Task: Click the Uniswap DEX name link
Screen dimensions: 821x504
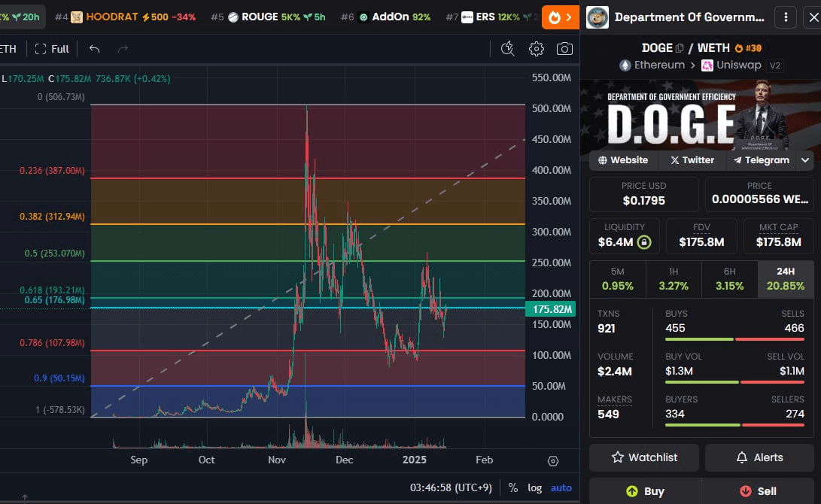Action: [x=739, y=65]
